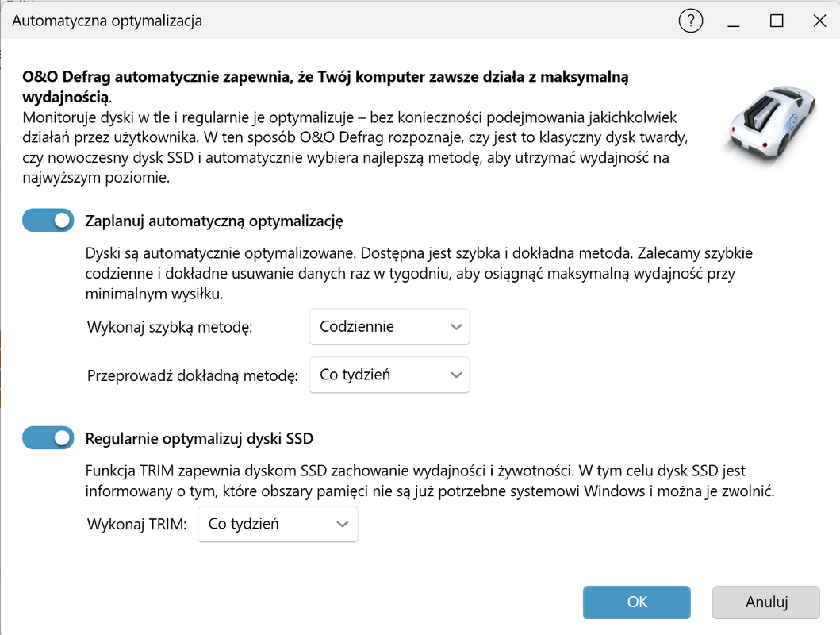840x635 pixels.
Task: Open help via the question mark icon
Action: [691, 21]
